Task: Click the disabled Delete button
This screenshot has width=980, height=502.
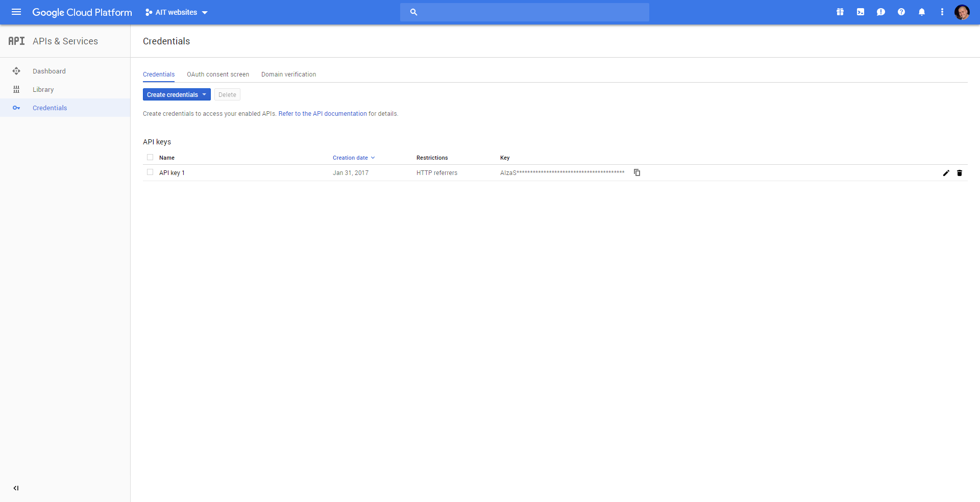Action: [227, 94]
